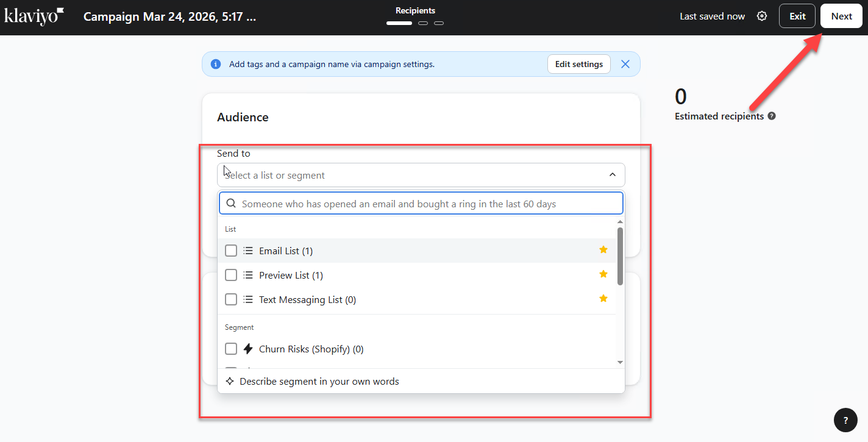
Task: Select the Preview List (1) label
Action: coord(291,275)
